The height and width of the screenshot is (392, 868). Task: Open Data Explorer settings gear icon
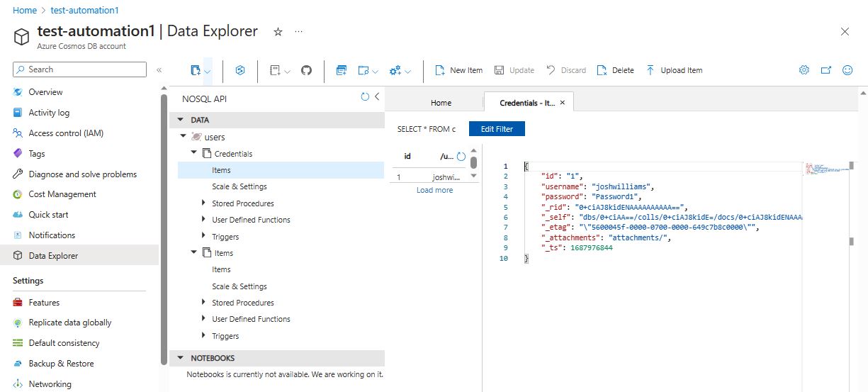pyautogui.click(x=804, y=70)
